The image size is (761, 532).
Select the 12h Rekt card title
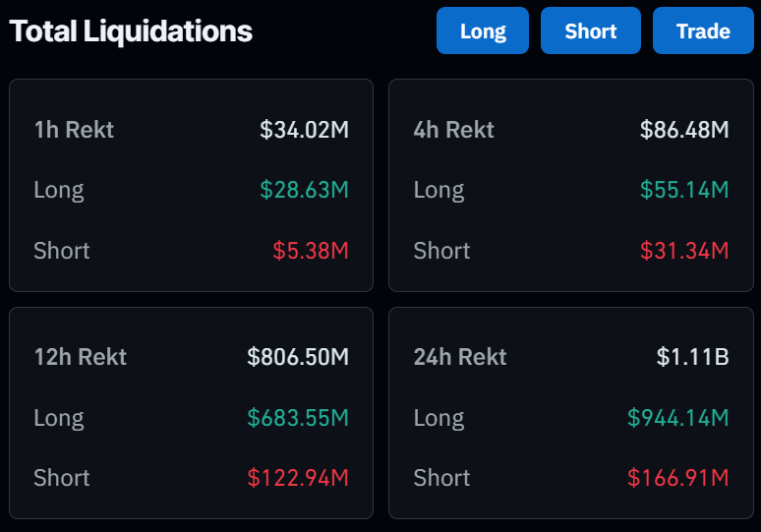[81, 357]
